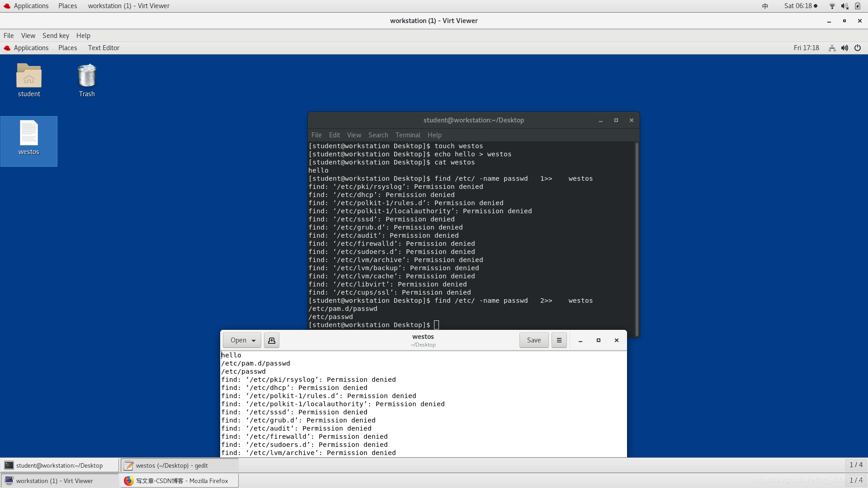Switch to student@workstation terminal taskbar button
Image resolution: width=868 pixels, height=488 pixels.
60,465
